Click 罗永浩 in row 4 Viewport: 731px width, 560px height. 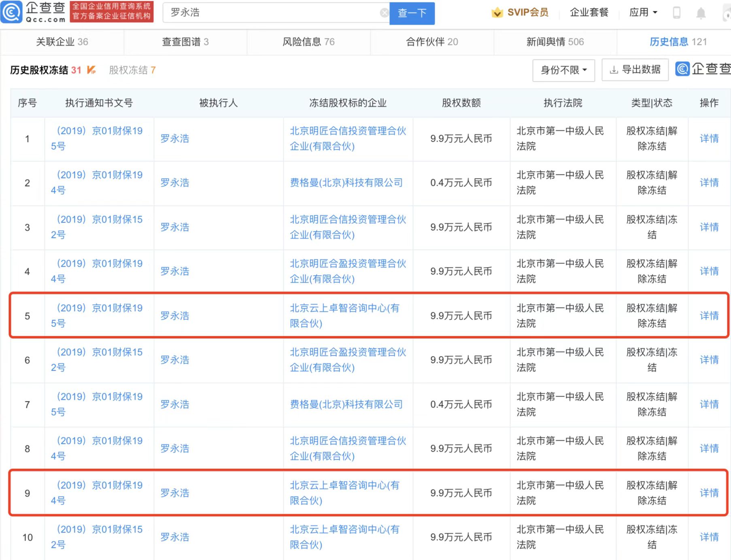tap(175, 271)
